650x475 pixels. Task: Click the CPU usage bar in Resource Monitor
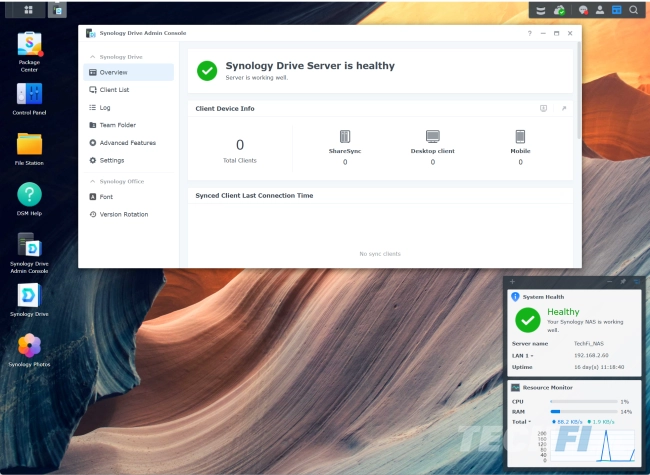[584, 402]
